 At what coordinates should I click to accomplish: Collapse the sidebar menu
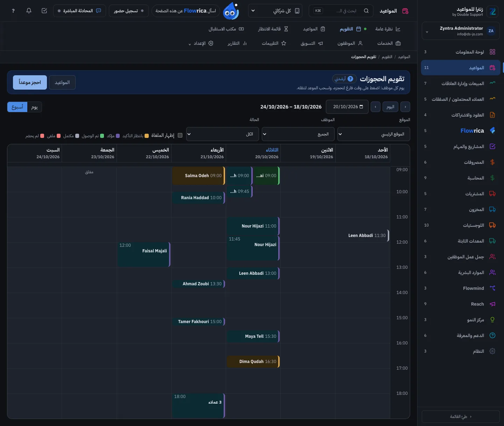461,417
